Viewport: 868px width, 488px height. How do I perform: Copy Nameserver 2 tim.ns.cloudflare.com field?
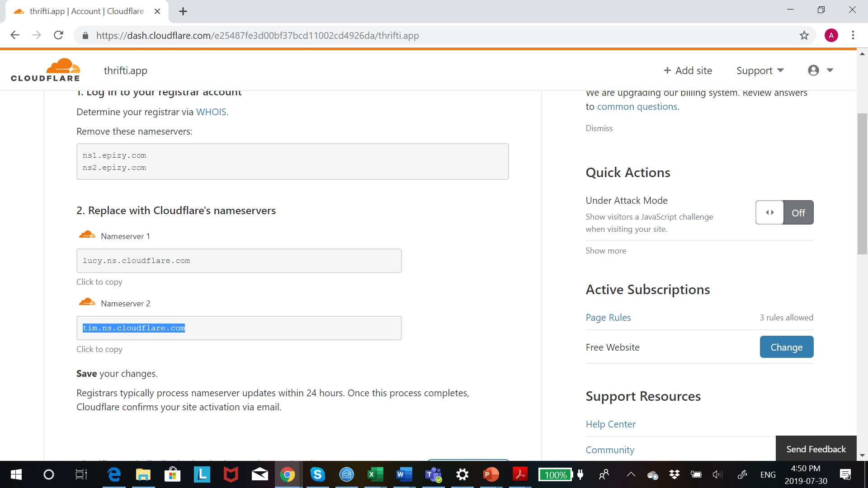point(239,328)
